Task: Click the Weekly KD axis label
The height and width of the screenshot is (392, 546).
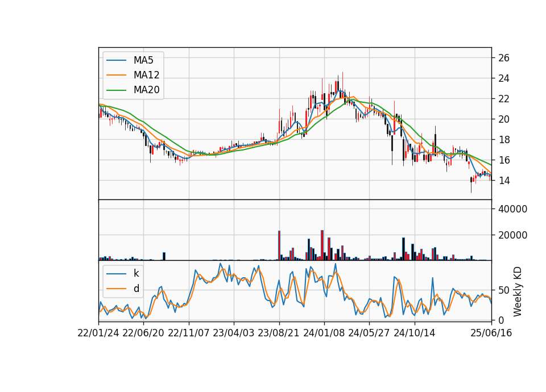Action: click(x=518, y=291)
